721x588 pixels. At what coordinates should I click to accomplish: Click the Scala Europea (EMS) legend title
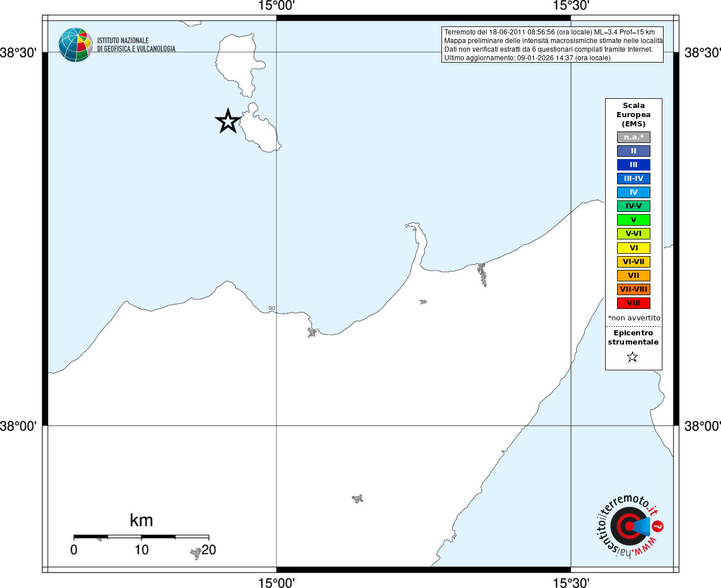pyautogui.click(x=634, y=115)
